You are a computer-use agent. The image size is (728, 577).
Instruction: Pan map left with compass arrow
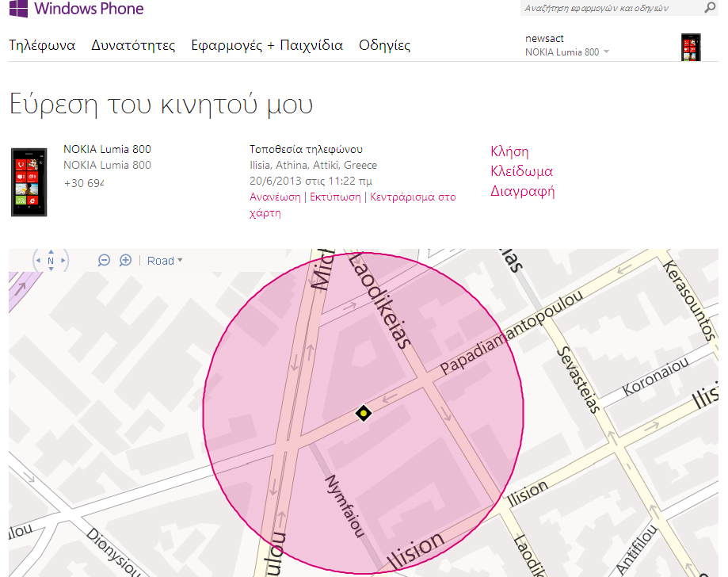pyautogui.click(x=36, y=260)
